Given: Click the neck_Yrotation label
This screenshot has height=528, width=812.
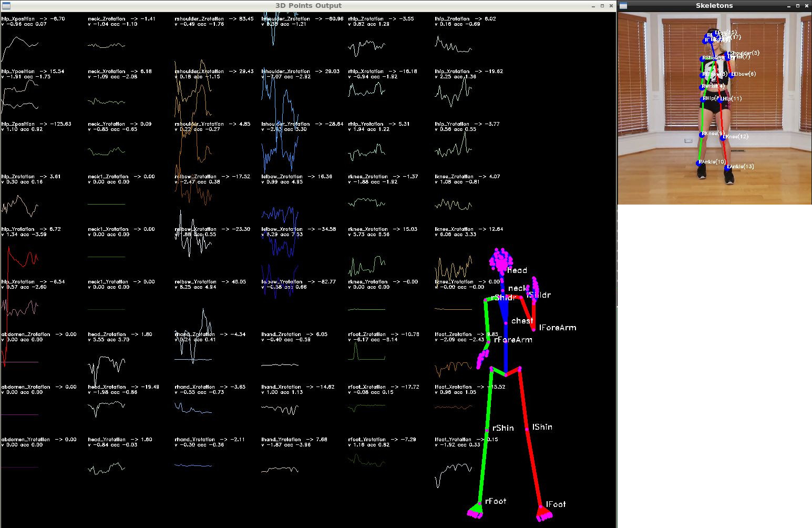Looking at the screenshot, I should pos(107,124).
